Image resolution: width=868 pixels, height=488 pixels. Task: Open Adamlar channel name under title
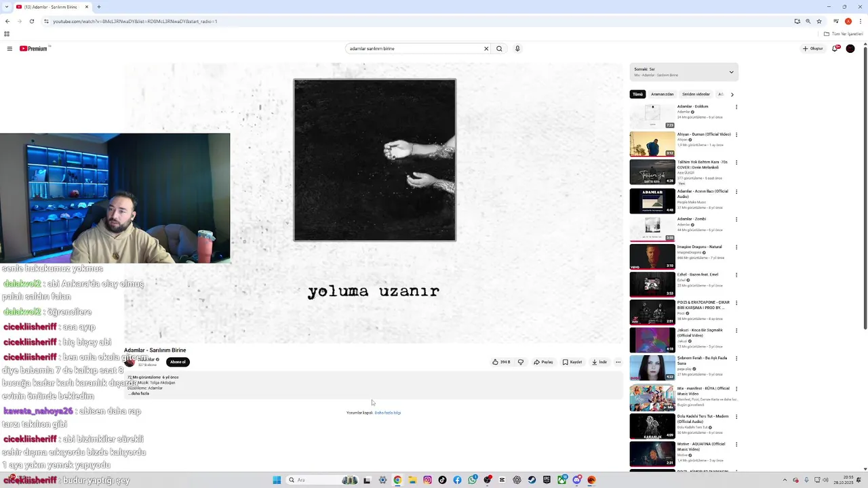[147, 359]
